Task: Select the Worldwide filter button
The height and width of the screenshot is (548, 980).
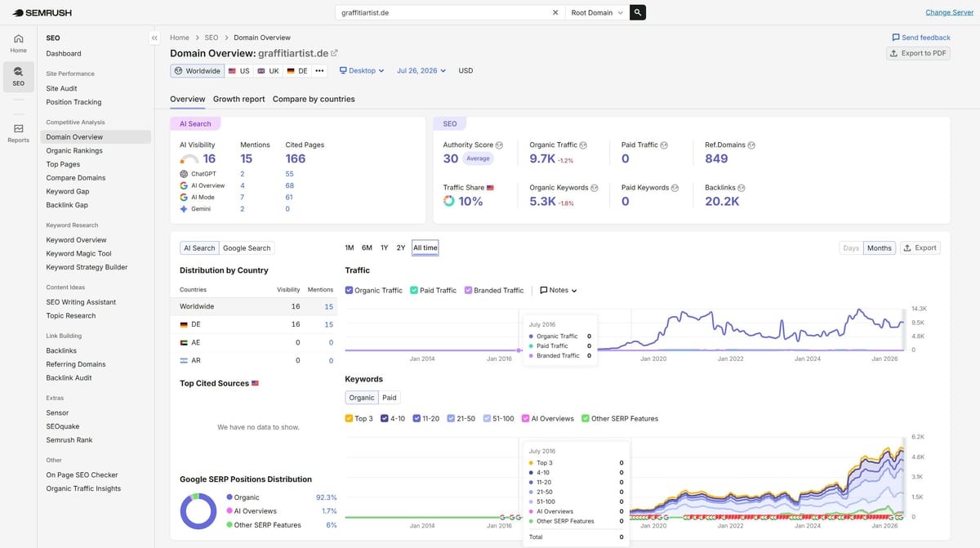Action: 197,71
